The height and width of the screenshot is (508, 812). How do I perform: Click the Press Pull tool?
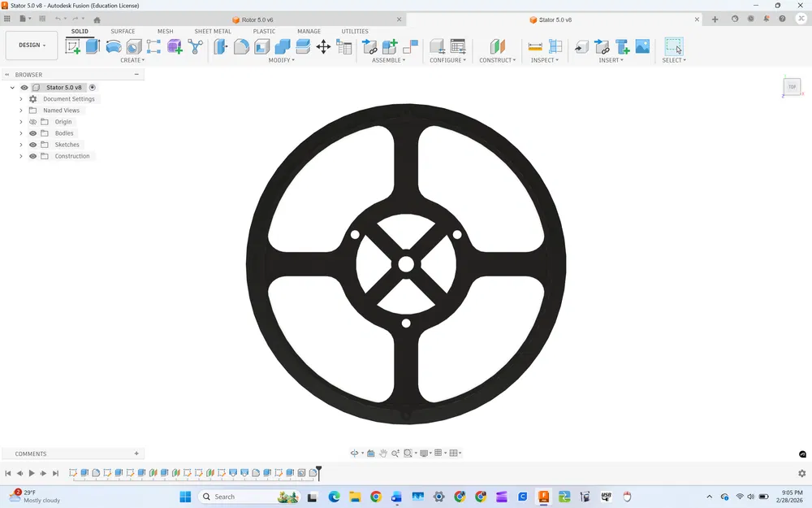tap(221, 46)
